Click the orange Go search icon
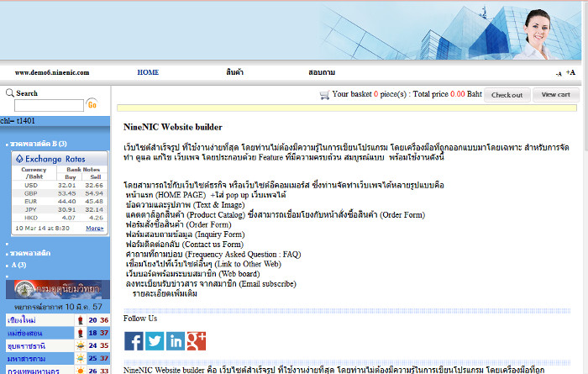This screenshot has height=374, width=588. click(x=92, y=105)
